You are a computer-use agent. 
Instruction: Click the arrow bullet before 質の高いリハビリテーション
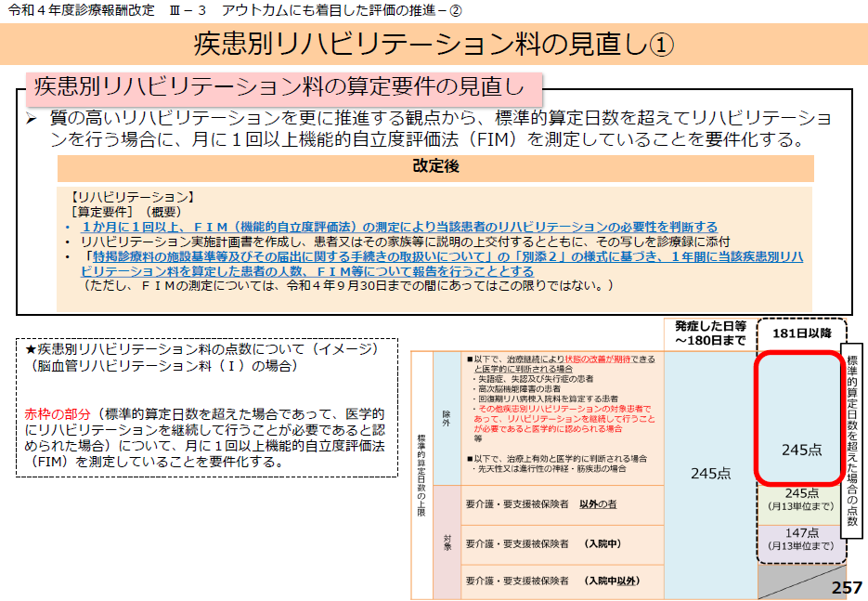click(32, 120)
